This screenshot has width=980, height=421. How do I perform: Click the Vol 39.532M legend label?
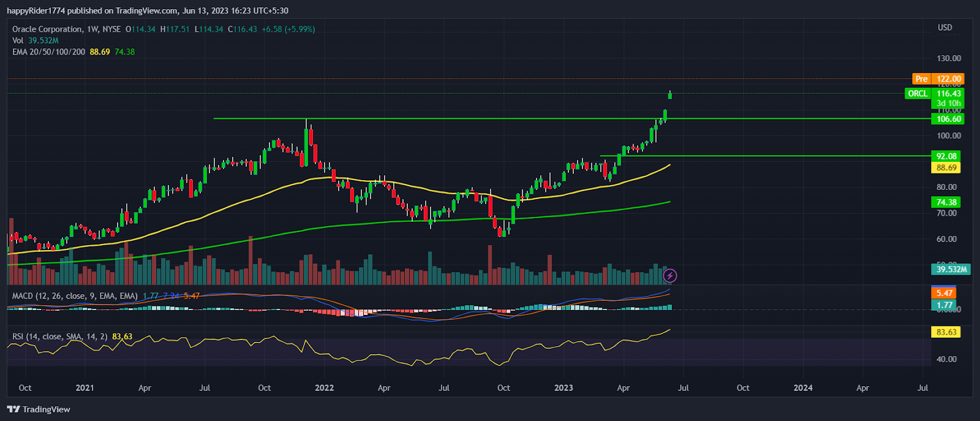click(36, 40)
